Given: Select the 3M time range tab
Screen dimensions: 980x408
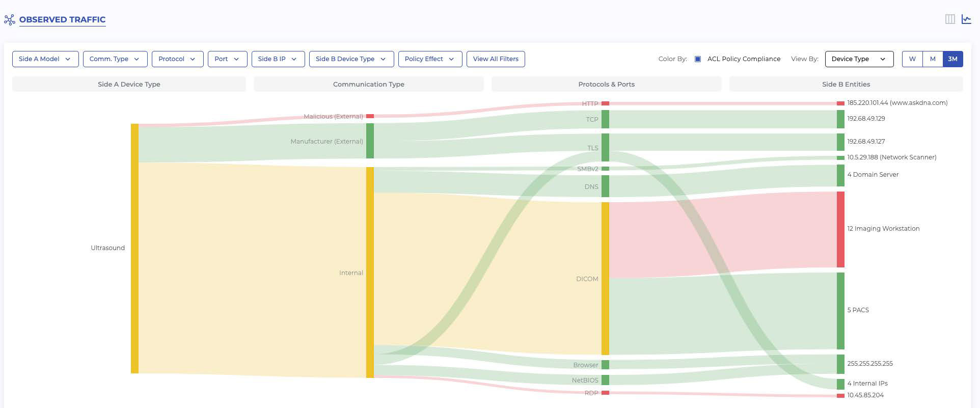Looking at the screenshot, I should [953, 59].
